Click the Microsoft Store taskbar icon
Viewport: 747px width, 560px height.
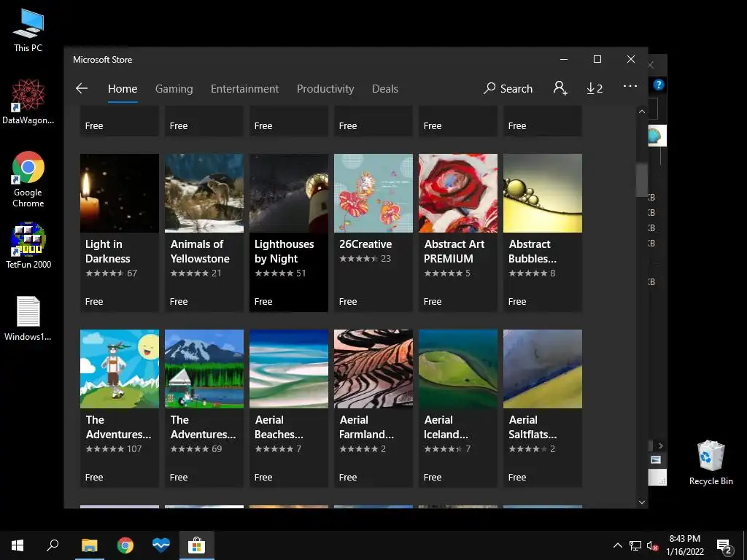(x=197, y=545)
